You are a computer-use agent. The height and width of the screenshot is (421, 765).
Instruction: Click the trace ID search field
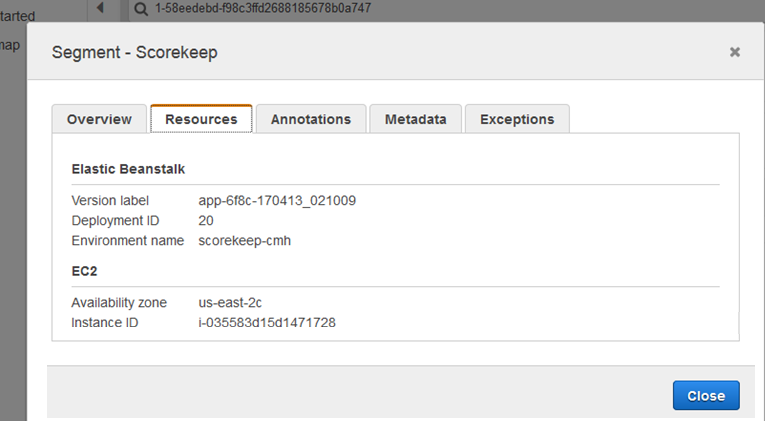tap(400, 8)
